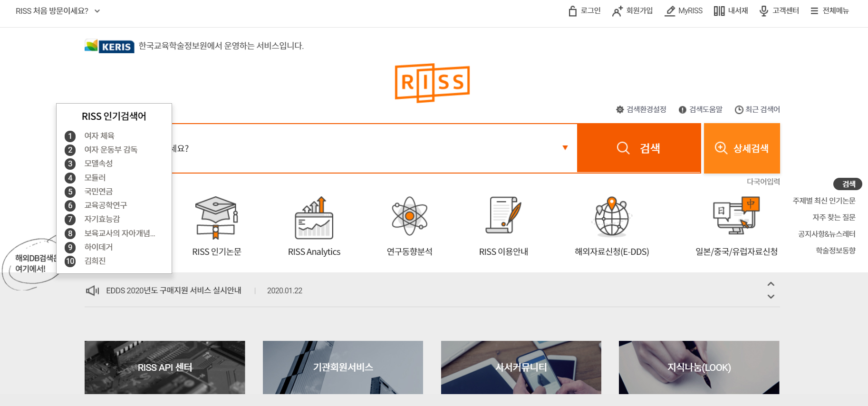The image size is (868, 406).
Task: Open the search box dropdown arrow
Action: pyautogui.click(x=565, y=148)
